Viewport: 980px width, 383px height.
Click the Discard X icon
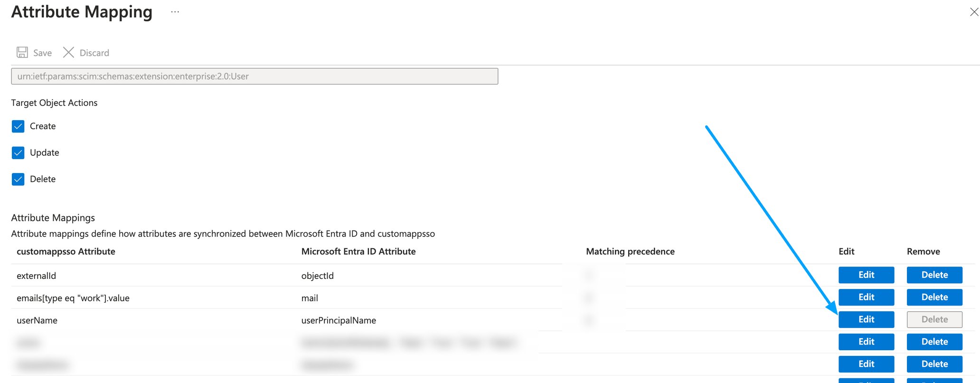[x=68, y=52]
